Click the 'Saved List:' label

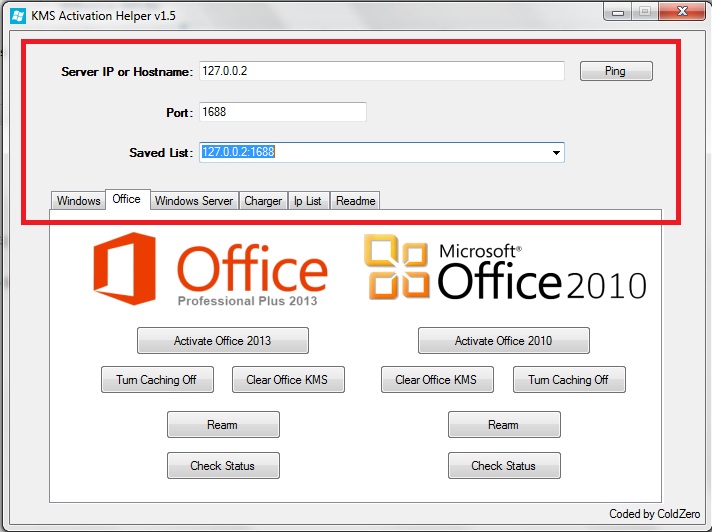(x=161, y=153)
